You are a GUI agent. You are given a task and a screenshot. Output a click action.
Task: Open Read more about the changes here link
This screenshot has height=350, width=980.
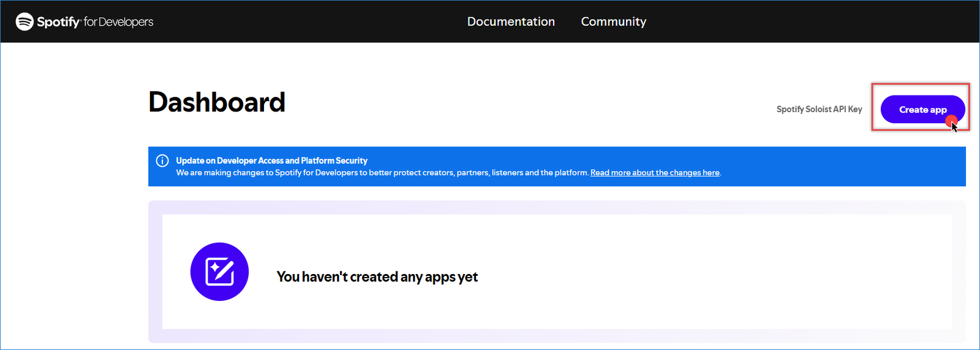coord(655,173)
